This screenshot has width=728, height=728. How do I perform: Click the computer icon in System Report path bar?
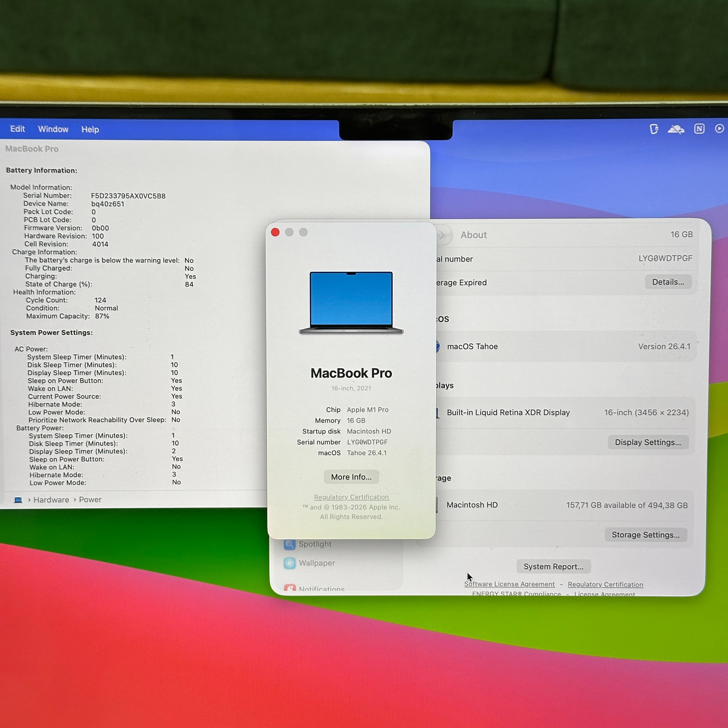[x=18, y=500]
